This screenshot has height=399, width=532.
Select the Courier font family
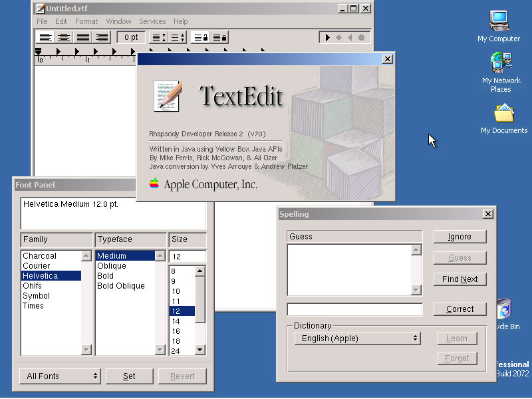click(x=51, y=265)
